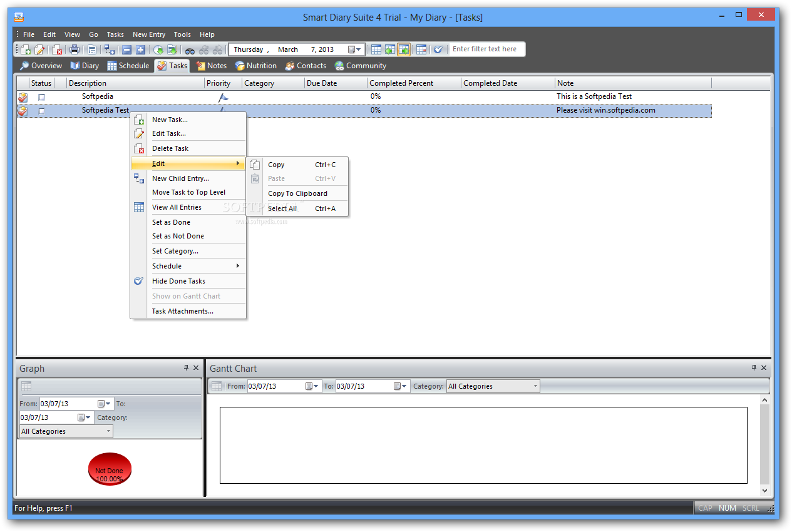
Task: Switch to the Overview tab
Action: [x=41, y=66]
